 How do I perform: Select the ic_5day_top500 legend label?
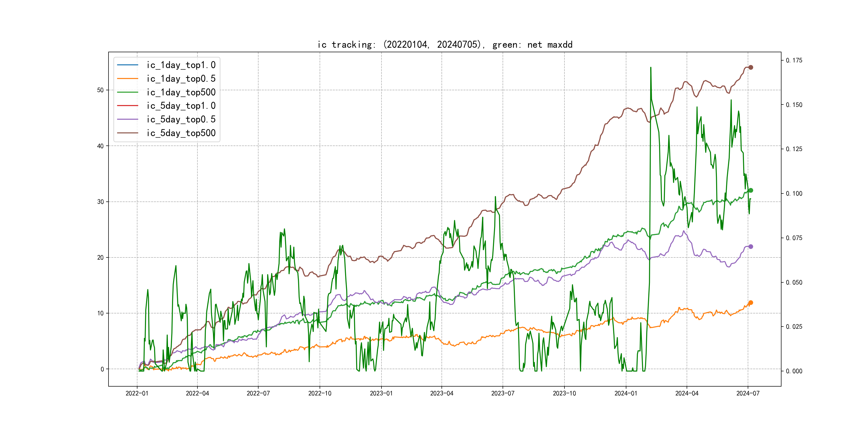(x=181, y=133)
